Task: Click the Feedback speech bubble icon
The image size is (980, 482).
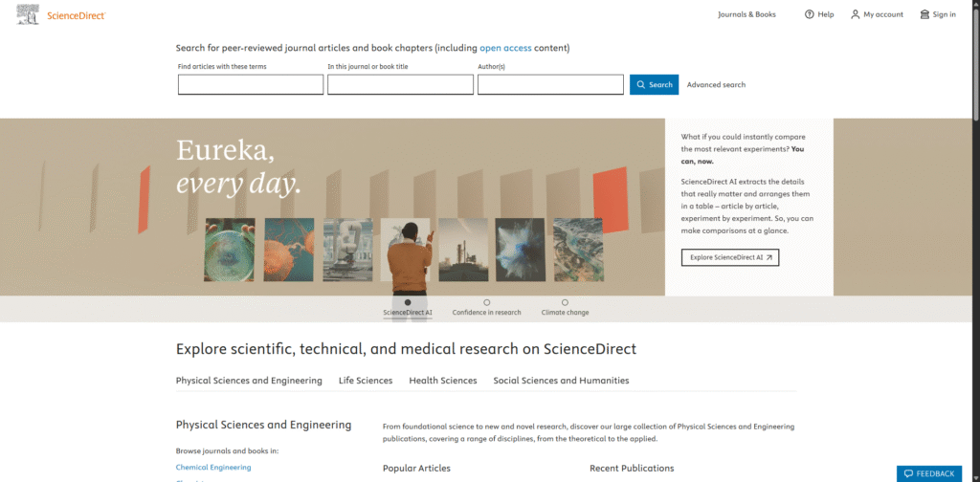Action: 908,473
